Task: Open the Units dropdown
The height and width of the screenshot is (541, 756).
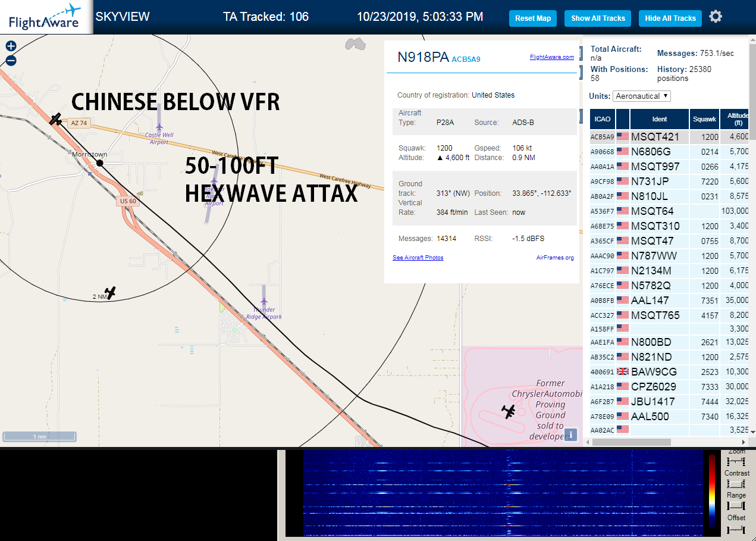Action: [642, 96]
